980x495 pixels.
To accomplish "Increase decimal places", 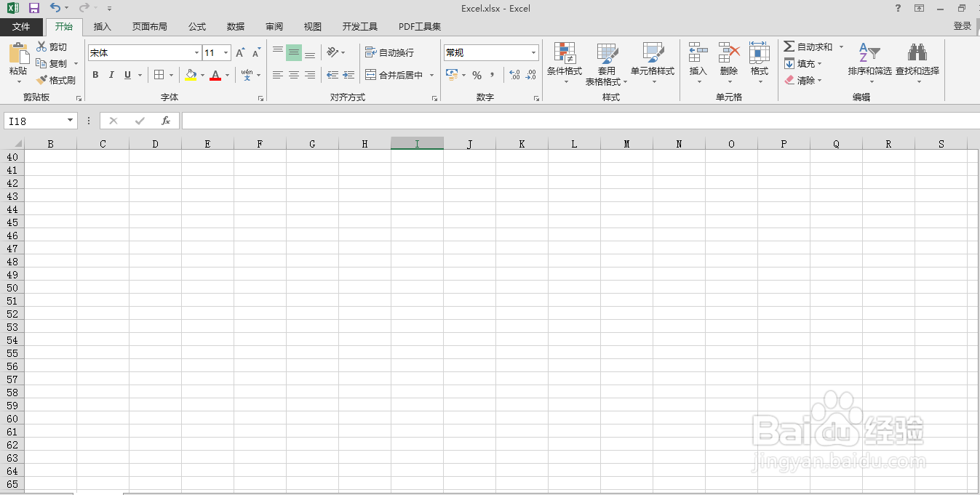I will 514,75.
